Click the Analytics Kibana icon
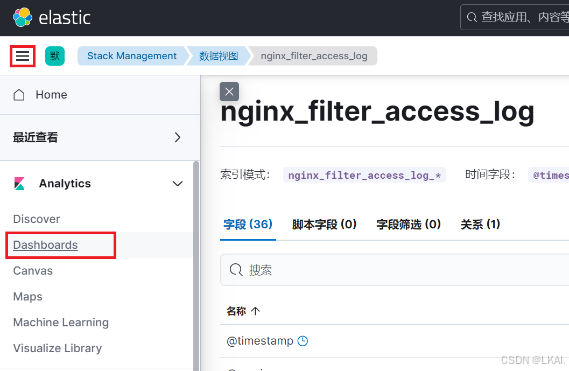Image resolution: width=569 pixels, height=371 pixels. pos(19,183)
